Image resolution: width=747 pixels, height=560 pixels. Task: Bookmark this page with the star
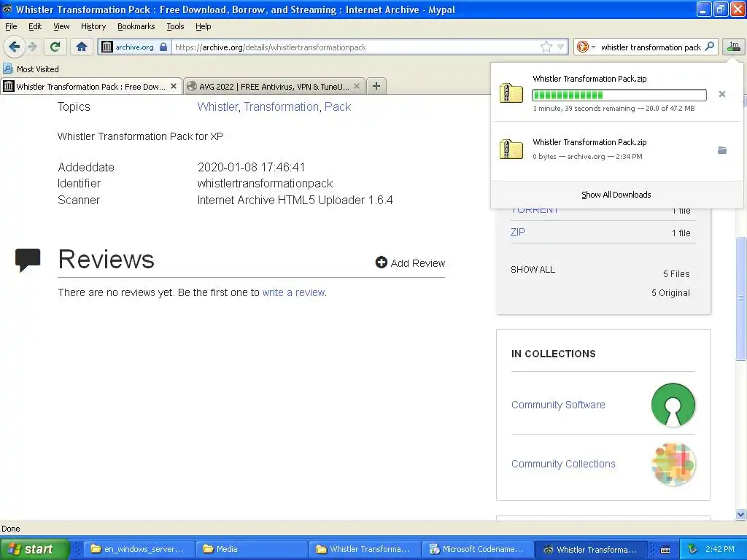(x=546, y=47)
